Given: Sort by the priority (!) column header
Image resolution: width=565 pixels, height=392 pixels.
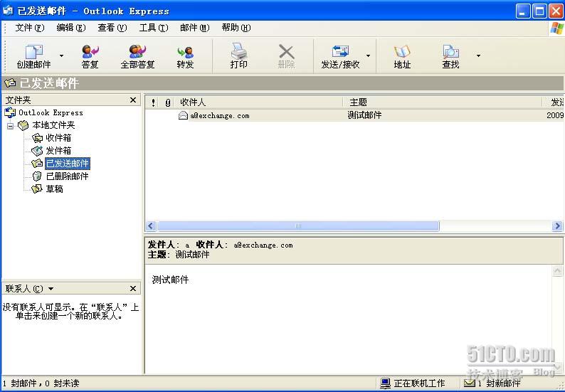Looking at the screenshot, I should pos(153,102).
